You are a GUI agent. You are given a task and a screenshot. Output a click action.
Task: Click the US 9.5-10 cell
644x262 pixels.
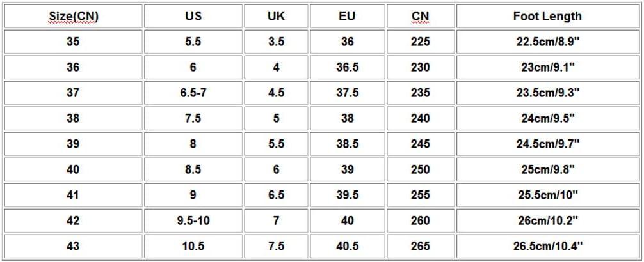tap(193, 220)
